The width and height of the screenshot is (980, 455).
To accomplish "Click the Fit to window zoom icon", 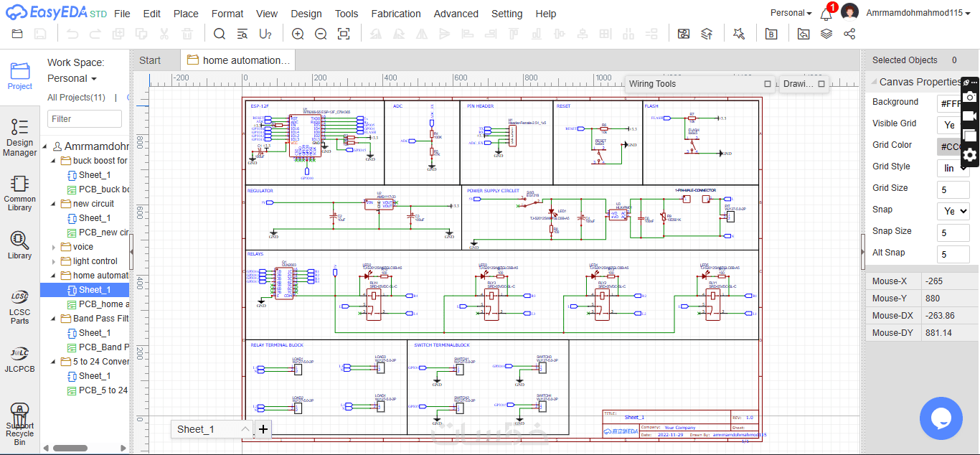I will pyautogui.click(x=344, y=34).
